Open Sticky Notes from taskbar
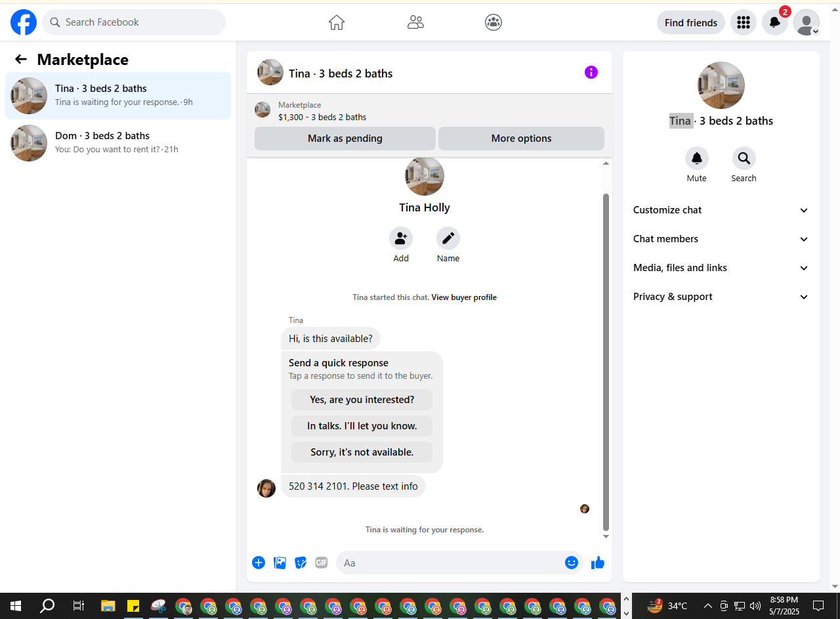Screen dimensions: 840x619 point(133,606)
